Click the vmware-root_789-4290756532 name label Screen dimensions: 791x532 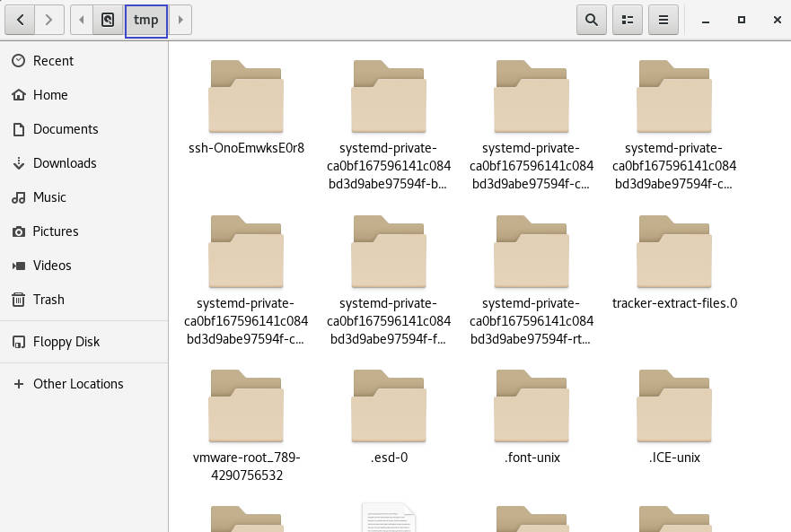[246, 467]
